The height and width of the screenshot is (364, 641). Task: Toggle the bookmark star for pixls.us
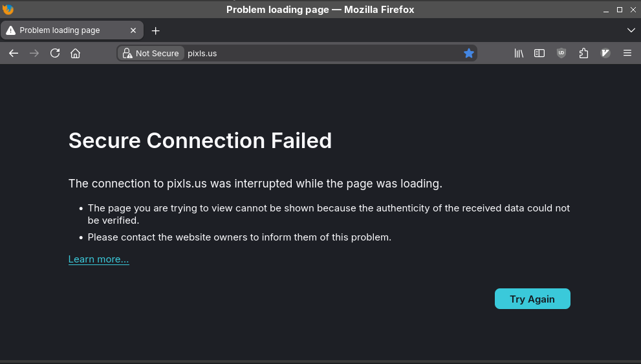469,53
